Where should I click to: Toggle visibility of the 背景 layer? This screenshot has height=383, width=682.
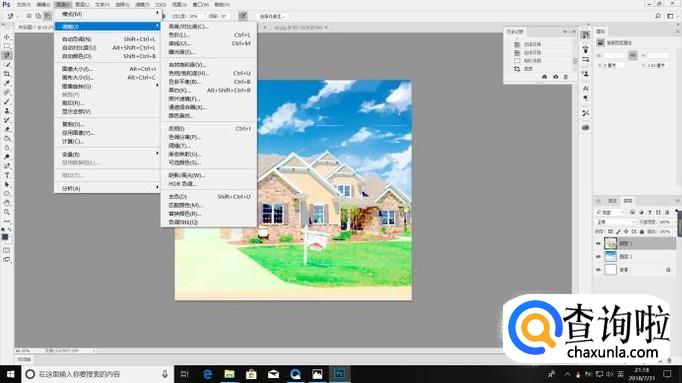(x=598, y=270)
